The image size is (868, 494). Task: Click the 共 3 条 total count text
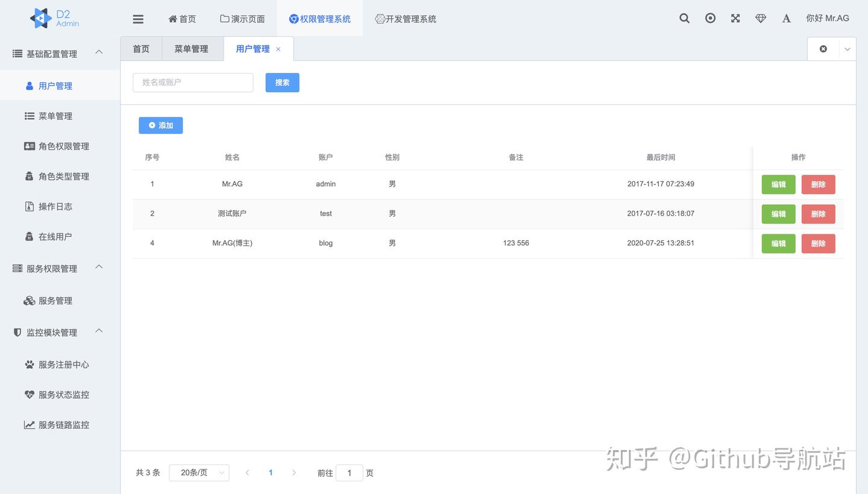pyautogui.click(x=148, y=473)
